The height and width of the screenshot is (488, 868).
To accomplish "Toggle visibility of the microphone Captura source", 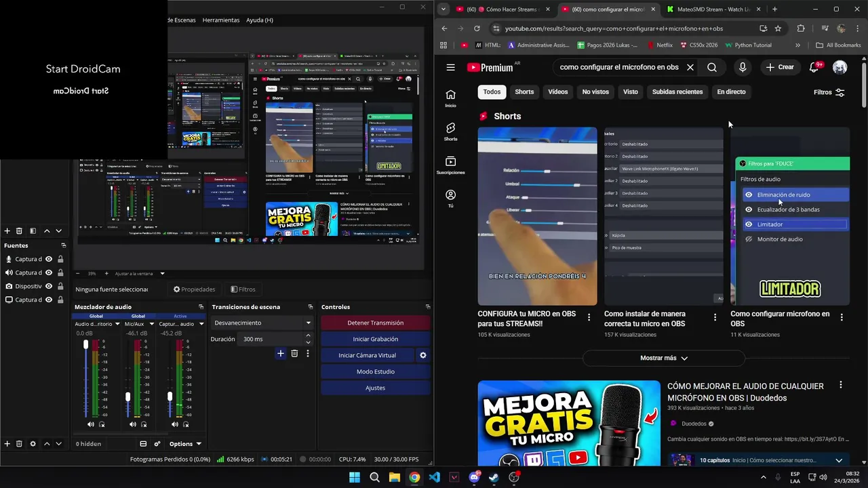I will (49, 259).
